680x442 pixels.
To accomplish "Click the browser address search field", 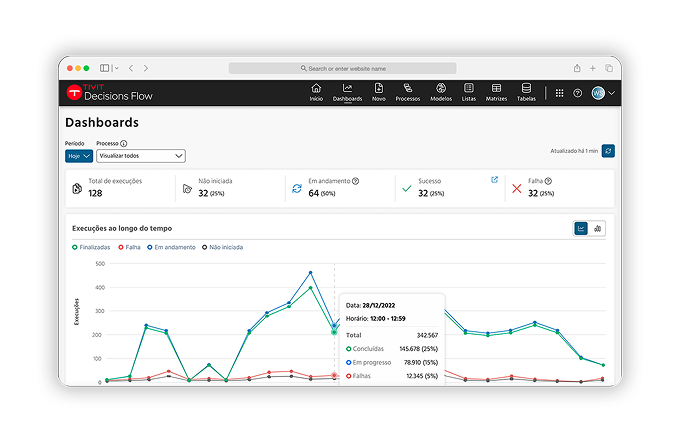I will 342,68.
